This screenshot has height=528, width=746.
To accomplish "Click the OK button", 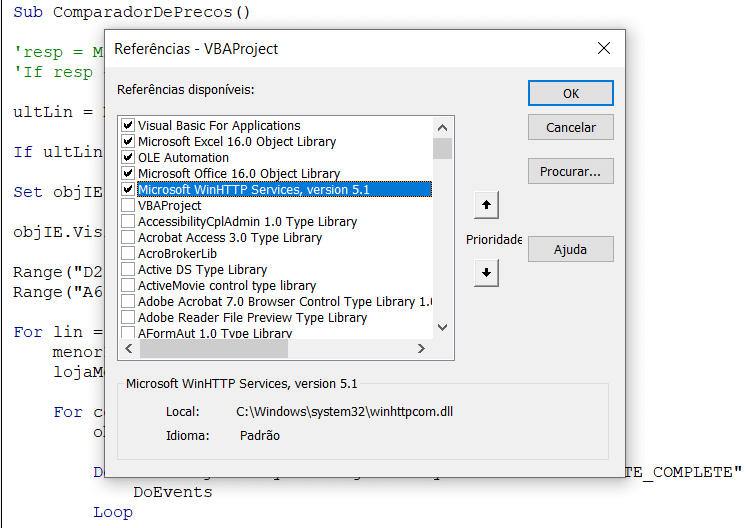I will pos(570,93).
